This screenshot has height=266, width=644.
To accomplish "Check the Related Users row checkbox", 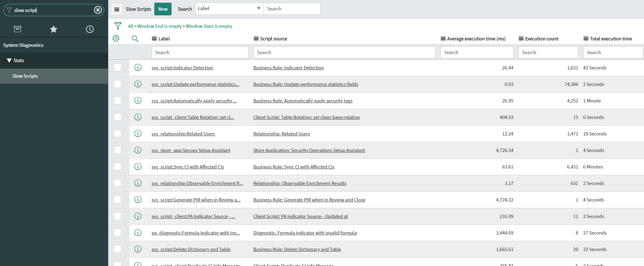I will pyautogui.click(x=117, y=133).
